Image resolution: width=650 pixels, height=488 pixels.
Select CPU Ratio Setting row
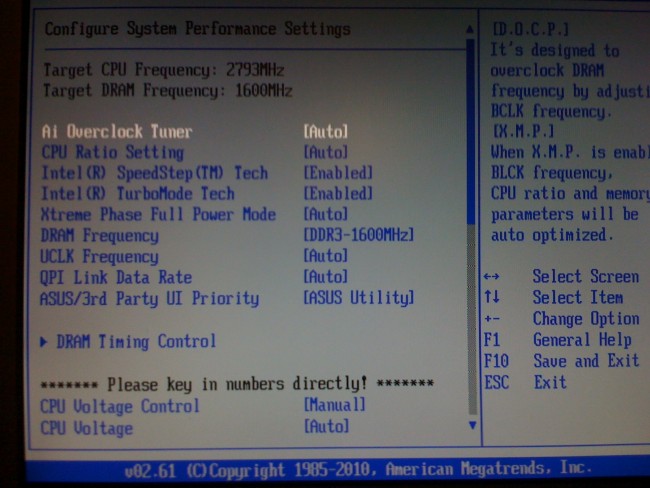coord(113,153)
